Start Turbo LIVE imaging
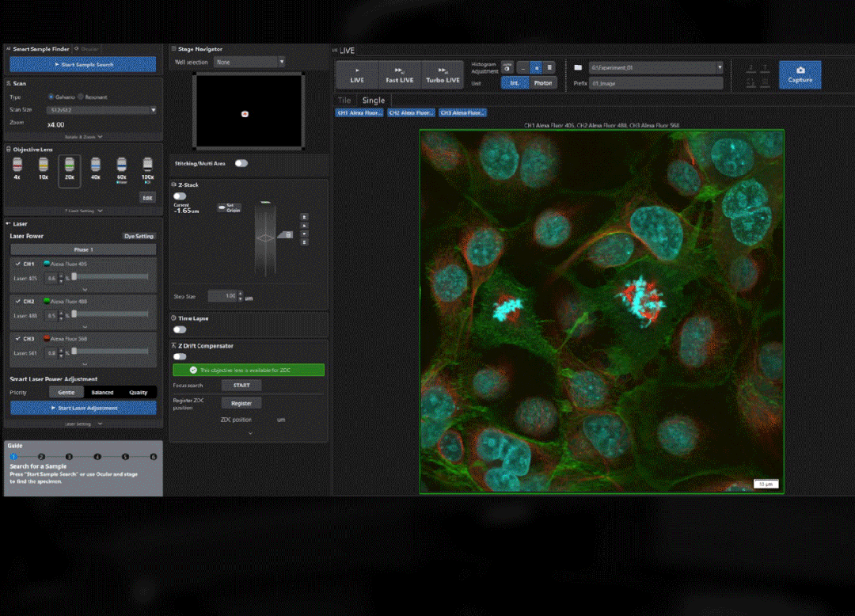This screenshot has width=855, height=616. [443, 74]
